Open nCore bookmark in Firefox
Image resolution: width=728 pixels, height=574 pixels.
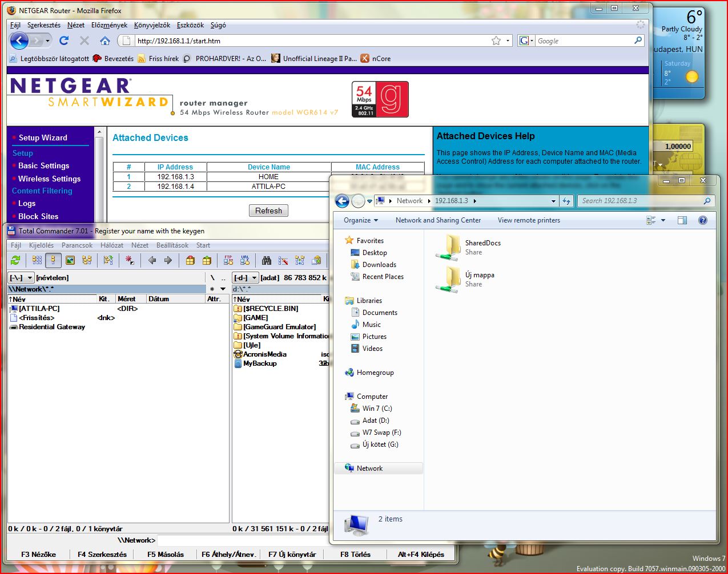376,58
